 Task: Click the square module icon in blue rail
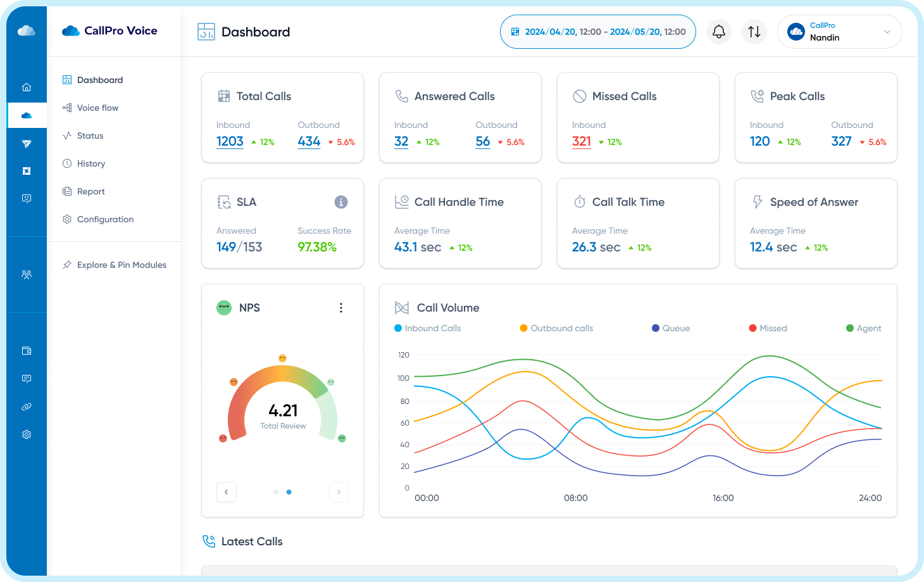click(27, 171)
